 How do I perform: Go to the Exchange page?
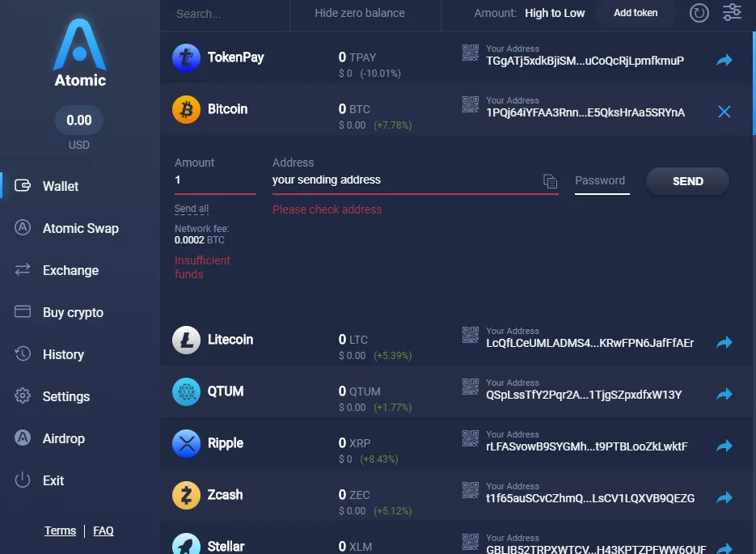pos(70,270)
